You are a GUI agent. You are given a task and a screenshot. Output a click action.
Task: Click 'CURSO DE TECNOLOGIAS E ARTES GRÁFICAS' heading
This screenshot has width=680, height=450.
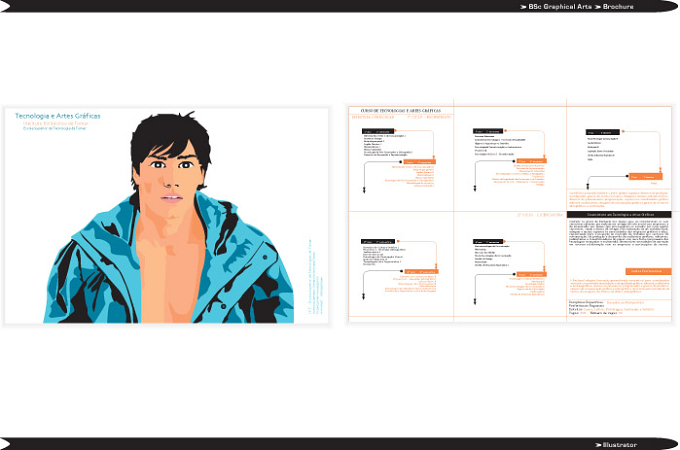pyautogui.click(x=400, y=111)
